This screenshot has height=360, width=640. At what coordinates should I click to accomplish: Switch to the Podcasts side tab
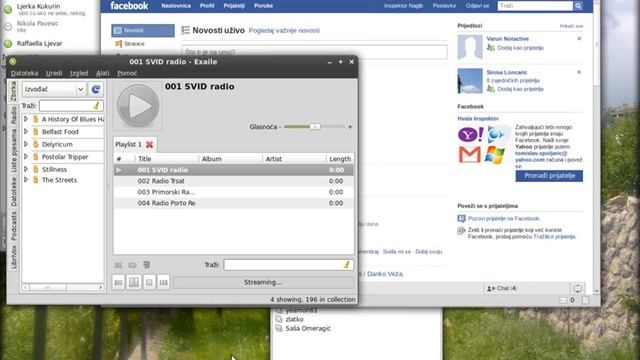pos(13,226)
